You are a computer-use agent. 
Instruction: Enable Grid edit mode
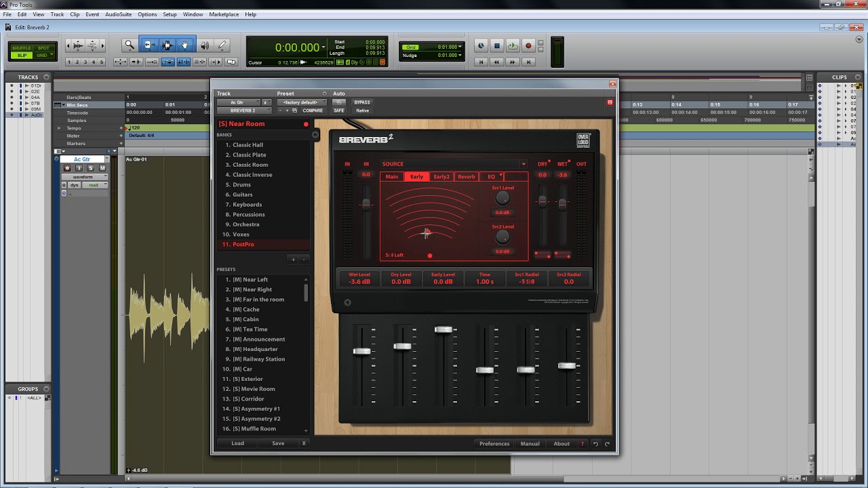43,55
